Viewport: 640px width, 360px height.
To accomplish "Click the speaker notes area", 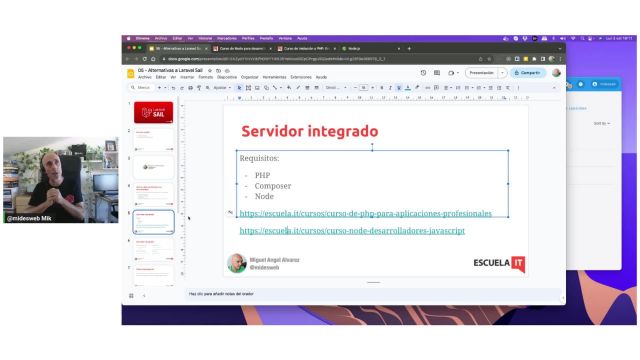I will (x=373, y=293).
